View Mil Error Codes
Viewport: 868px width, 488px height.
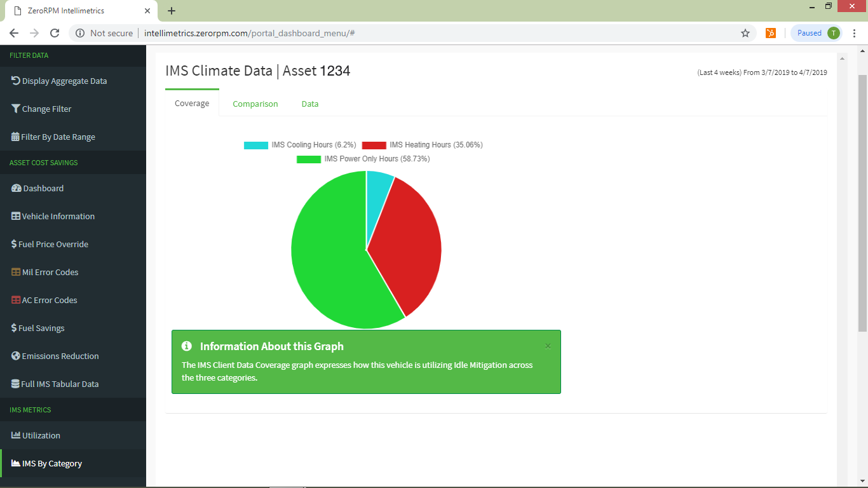(73, 272)
